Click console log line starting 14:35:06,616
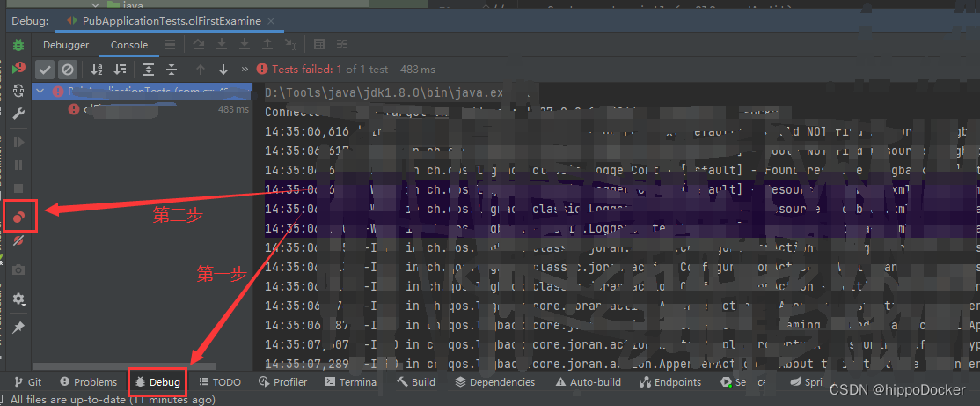Image resolution: width=980 pixels, height=406 pixels. (x=621, y=131)
